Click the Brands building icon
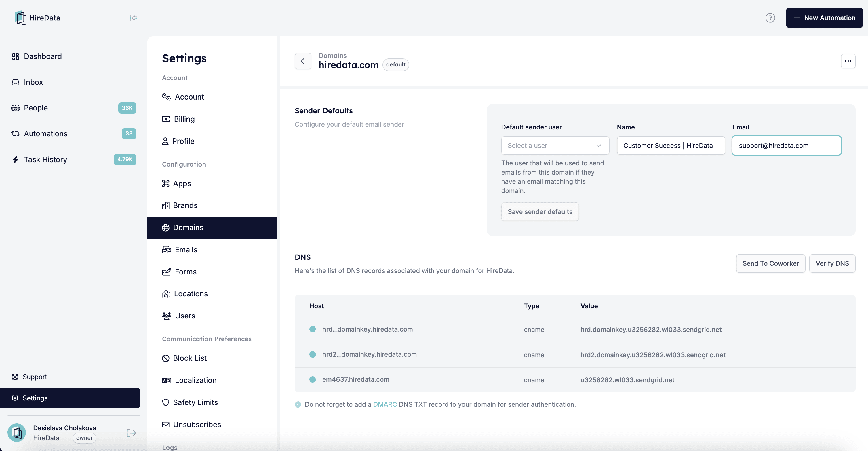The width and height of the screenshot is (868, 451). [165, 206]
